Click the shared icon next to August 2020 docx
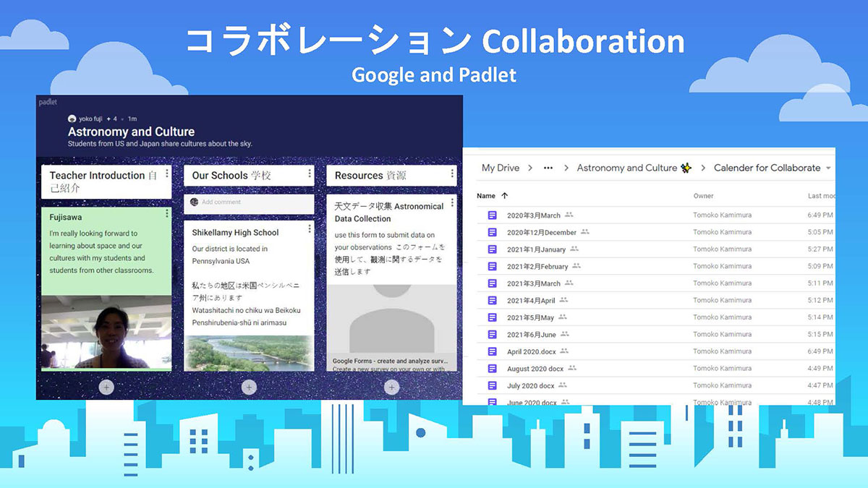Viewport: 868px width, 488px height. click(x=572, y=368)
